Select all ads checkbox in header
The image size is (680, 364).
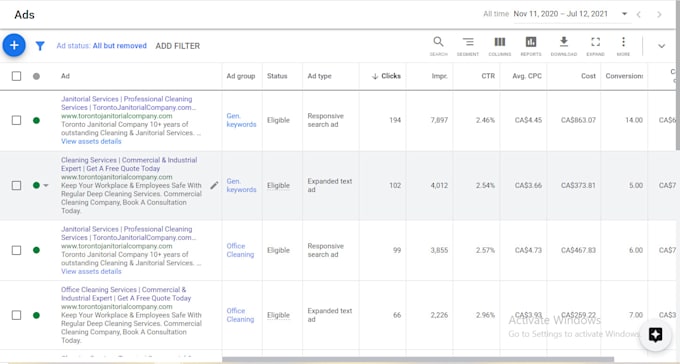[x=16, y=76]
